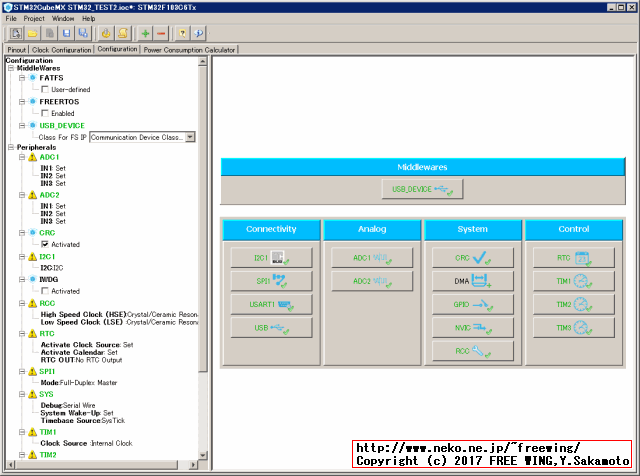
Task: Click the Save floppy disk icon
Action: [x=67, y=33]
